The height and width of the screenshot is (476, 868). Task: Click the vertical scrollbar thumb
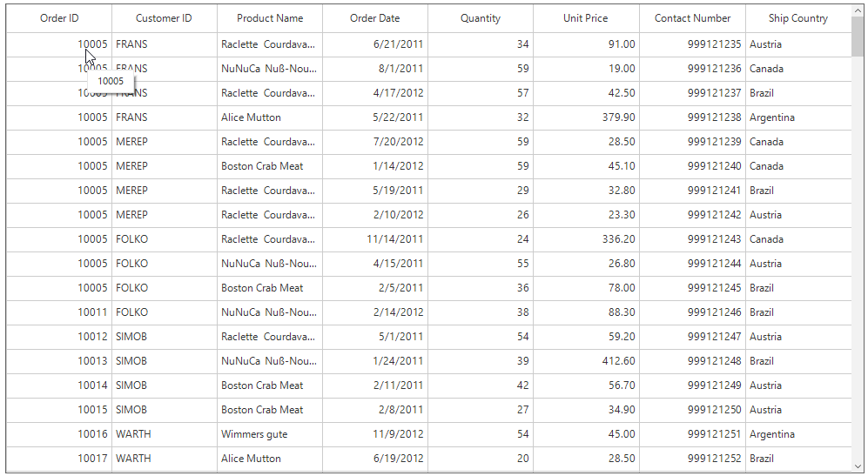pos(858,39)
